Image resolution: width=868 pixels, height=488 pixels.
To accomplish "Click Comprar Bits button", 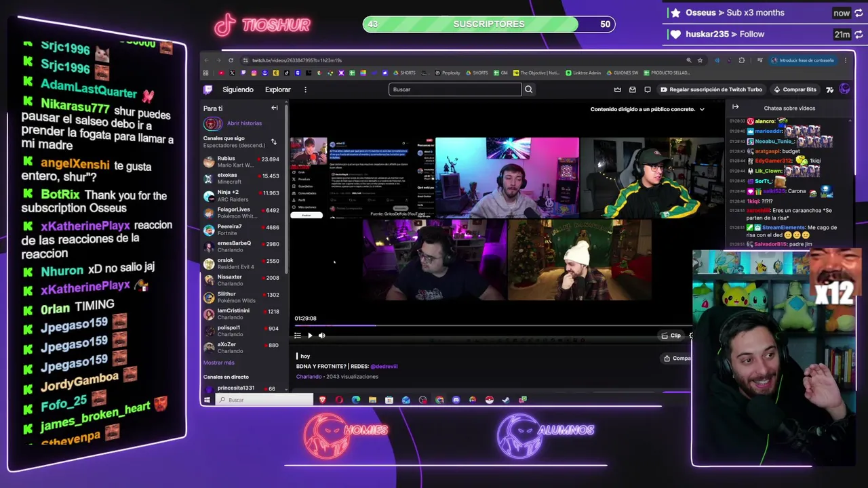I will coord(795,89).
